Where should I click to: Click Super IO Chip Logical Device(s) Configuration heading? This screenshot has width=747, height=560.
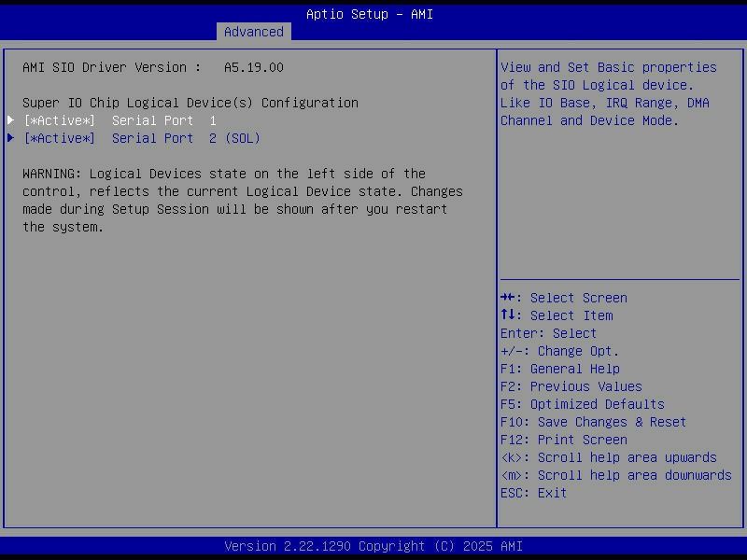190,103
